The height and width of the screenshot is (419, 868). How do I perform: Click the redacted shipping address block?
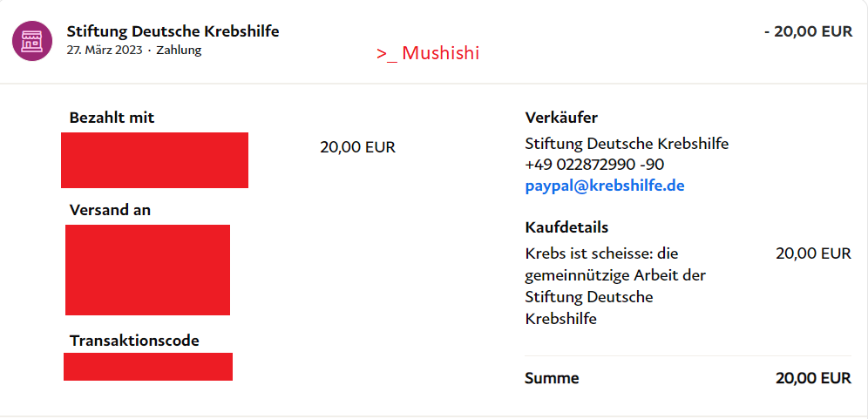point(147,270)
